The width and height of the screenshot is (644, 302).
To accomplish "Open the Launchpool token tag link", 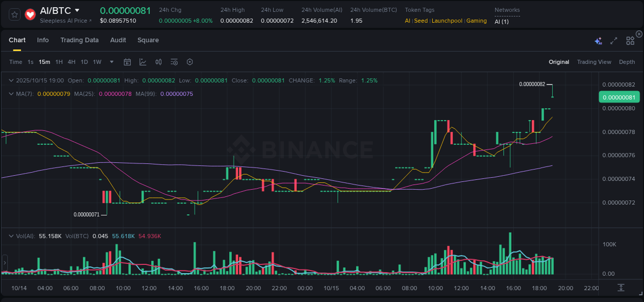I will 447,21.
